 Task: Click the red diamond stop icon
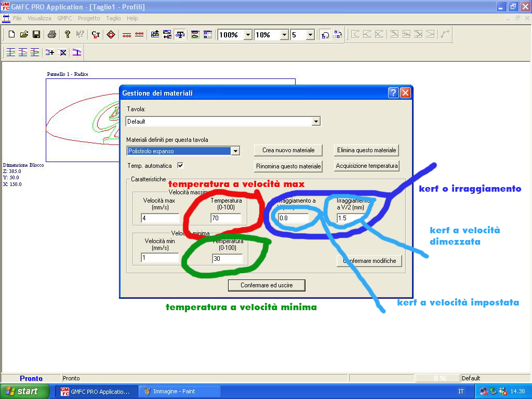point(110,35)
